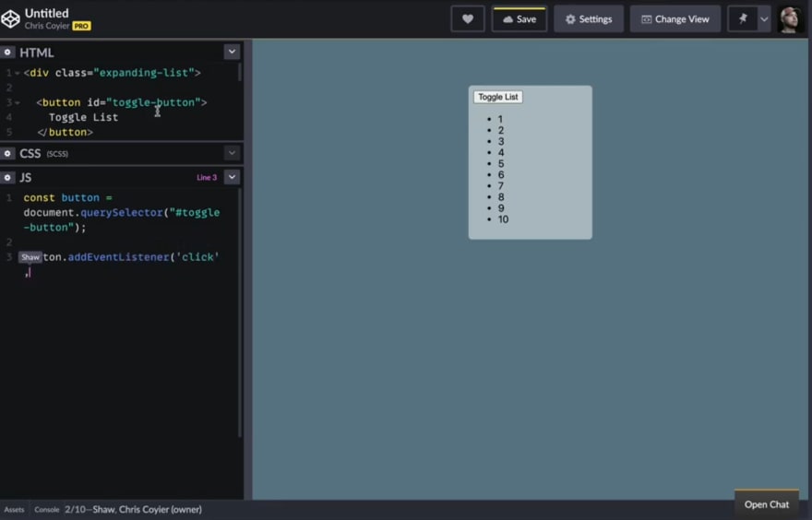Collapse HTML line 3 fold arrow

pyautogui.click(x=18, y=102)
